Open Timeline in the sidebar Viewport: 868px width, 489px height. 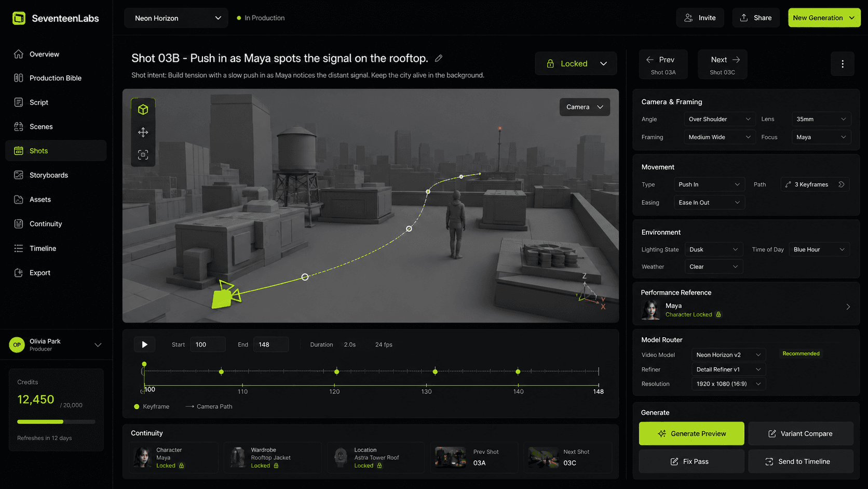pyautogui.click(x=56, y=248)
